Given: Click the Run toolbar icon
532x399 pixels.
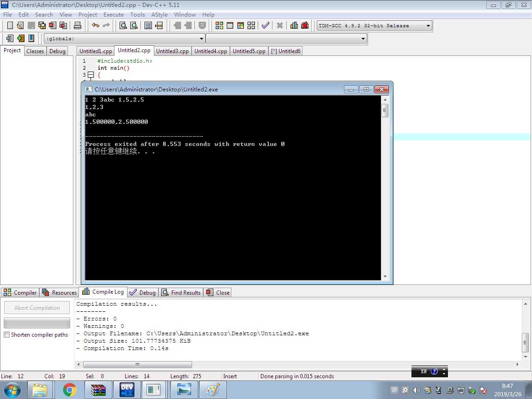Looking at the screenshot, I should [x=230, y=25].
